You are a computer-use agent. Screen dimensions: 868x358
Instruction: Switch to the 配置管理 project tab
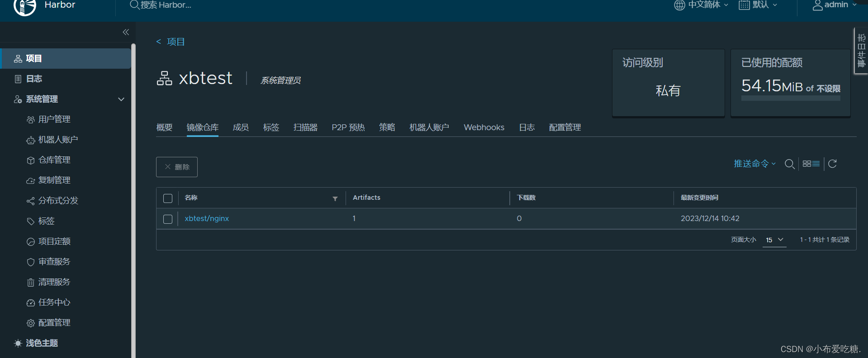point(565,127)
